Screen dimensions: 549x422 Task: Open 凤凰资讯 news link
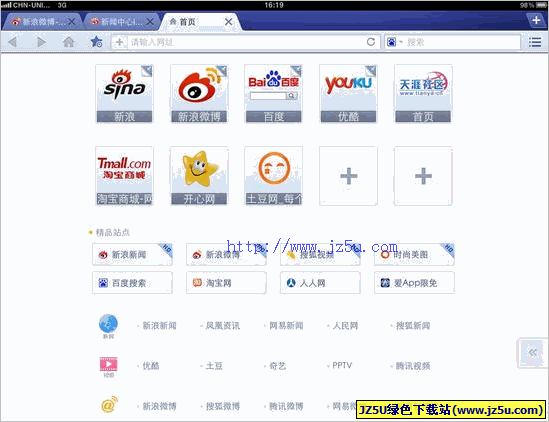tap(223, 326)
